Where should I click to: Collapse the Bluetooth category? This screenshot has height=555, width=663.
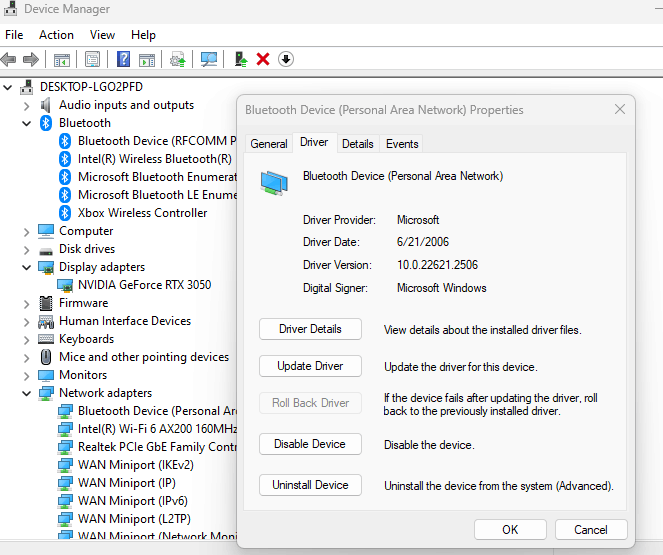point(27,123)
